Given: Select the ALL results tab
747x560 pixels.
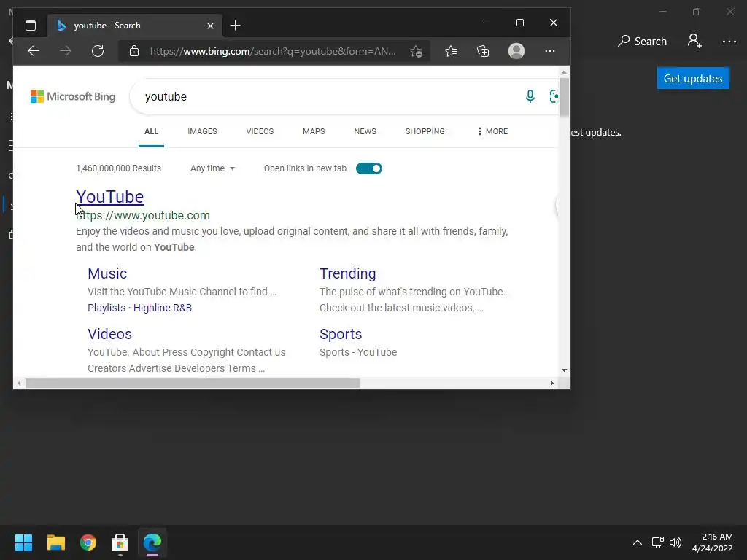Looking at the screenshot, I should tap(151, 131).
